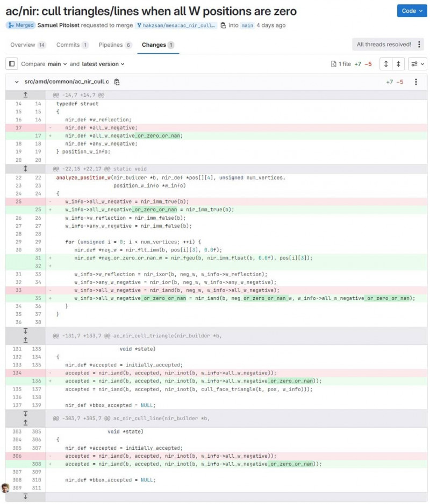The width and height of the screenshot is (430, 504).
Task: Click 'nir_def *bbox_accepted = NULL;' at line 310
Action: pos(110,480)
